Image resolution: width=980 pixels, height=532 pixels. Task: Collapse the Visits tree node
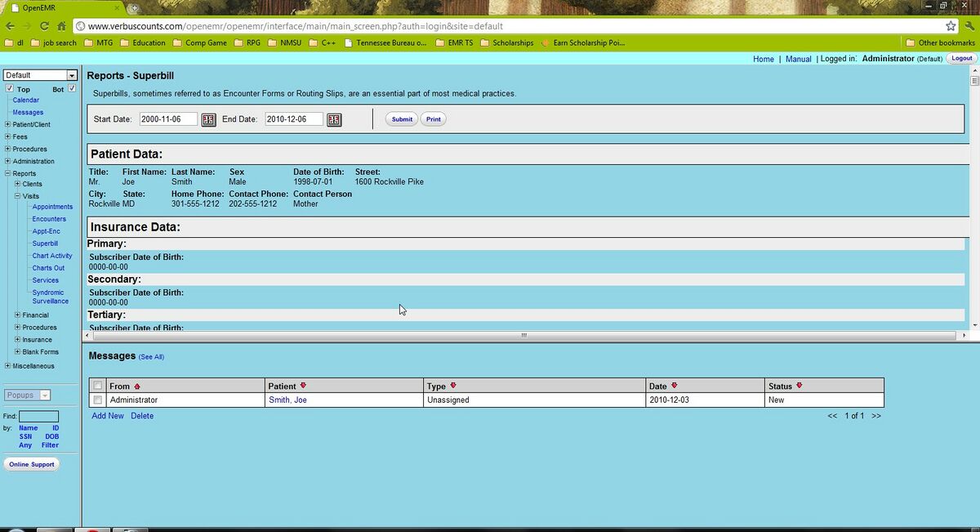(x=17, y=196)
